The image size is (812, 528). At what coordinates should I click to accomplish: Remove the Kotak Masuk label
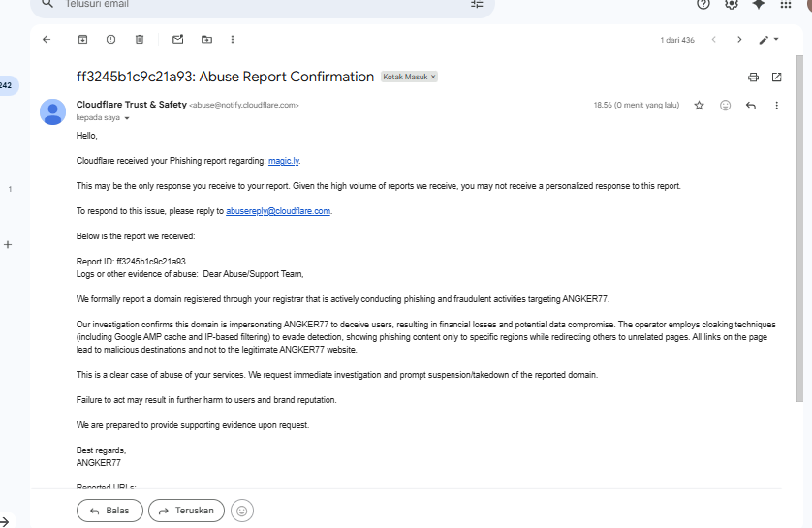433,77
